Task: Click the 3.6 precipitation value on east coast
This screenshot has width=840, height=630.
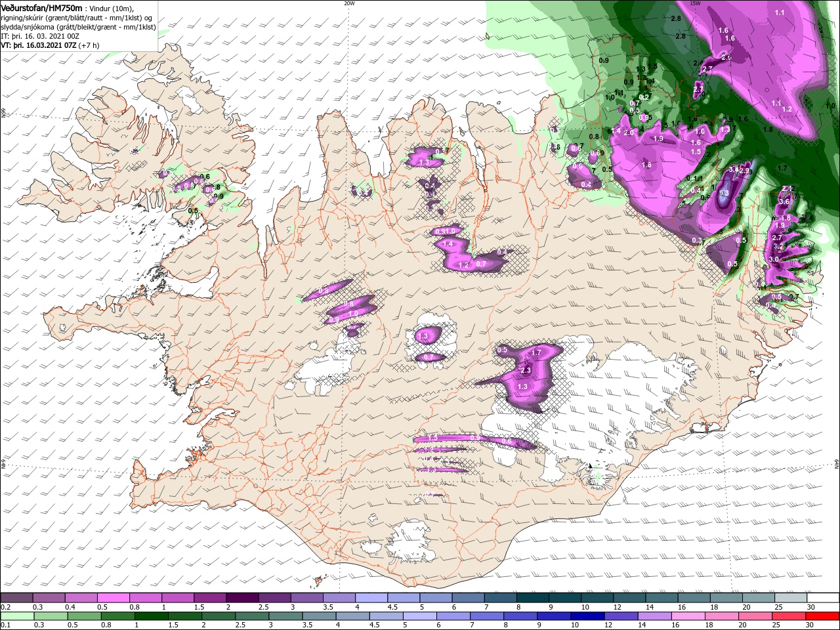Action: tap(785, 201)
